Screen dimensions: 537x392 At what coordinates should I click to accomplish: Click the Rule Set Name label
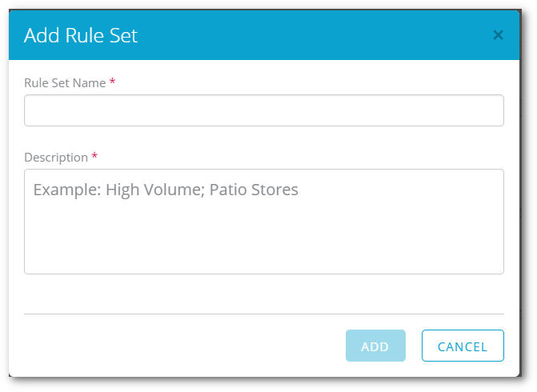(65, 83)
